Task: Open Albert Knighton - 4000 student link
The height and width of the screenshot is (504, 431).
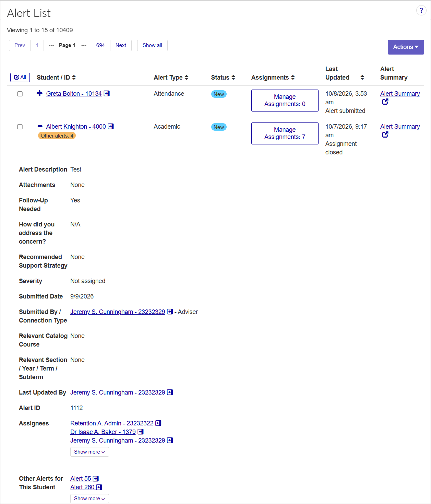Action: tap(76, 127)
